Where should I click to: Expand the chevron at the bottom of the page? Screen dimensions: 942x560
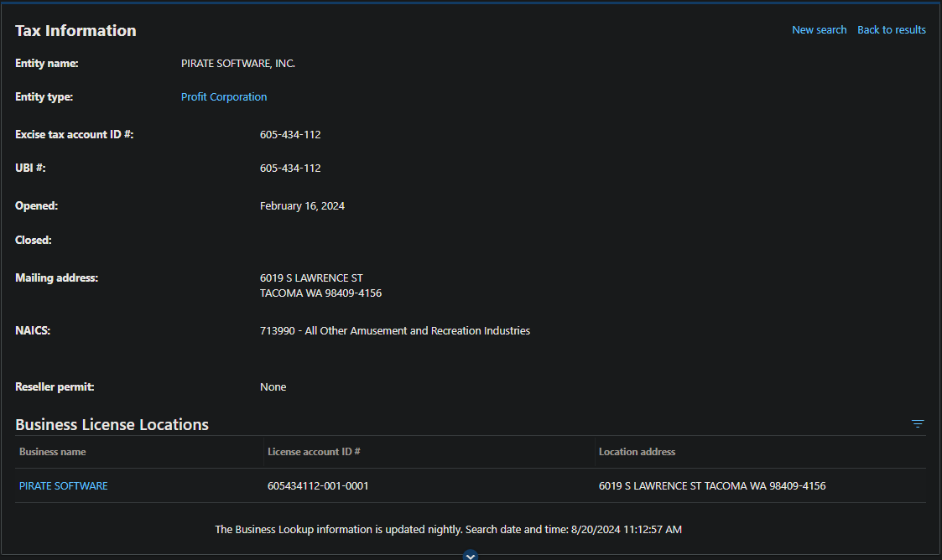click(x=471, y=556)
